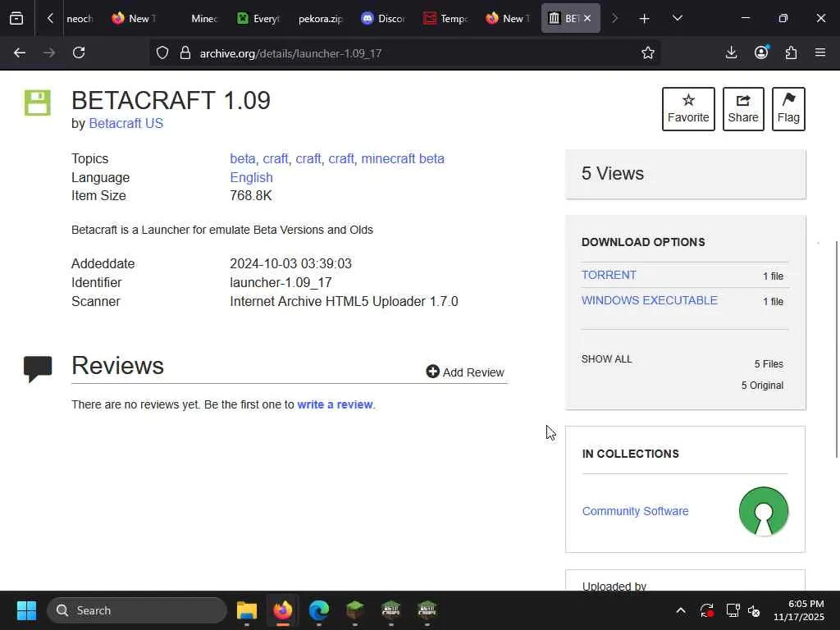Download via the TORRENT option

click(x=609, y=275)
